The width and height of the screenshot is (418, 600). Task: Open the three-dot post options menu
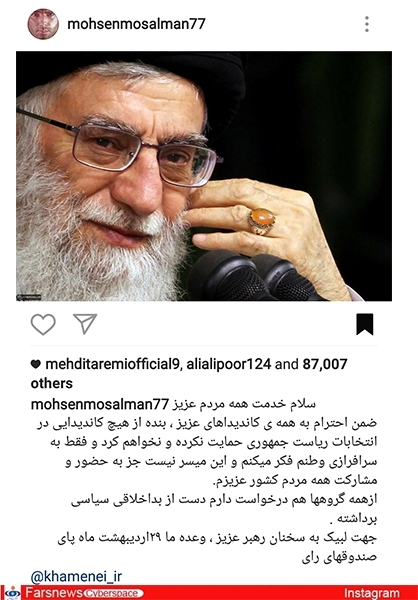367,24
